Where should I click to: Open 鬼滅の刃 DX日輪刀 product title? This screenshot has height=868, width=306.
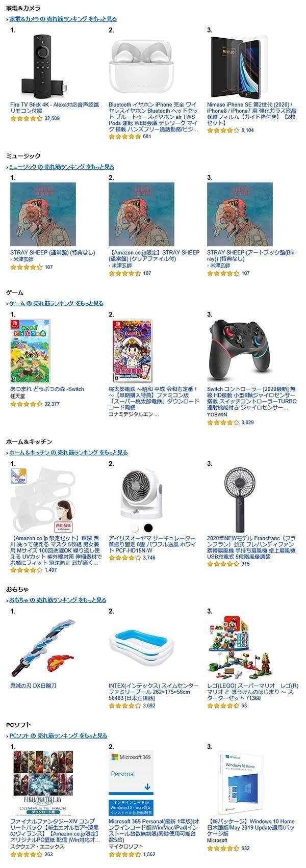33,686
